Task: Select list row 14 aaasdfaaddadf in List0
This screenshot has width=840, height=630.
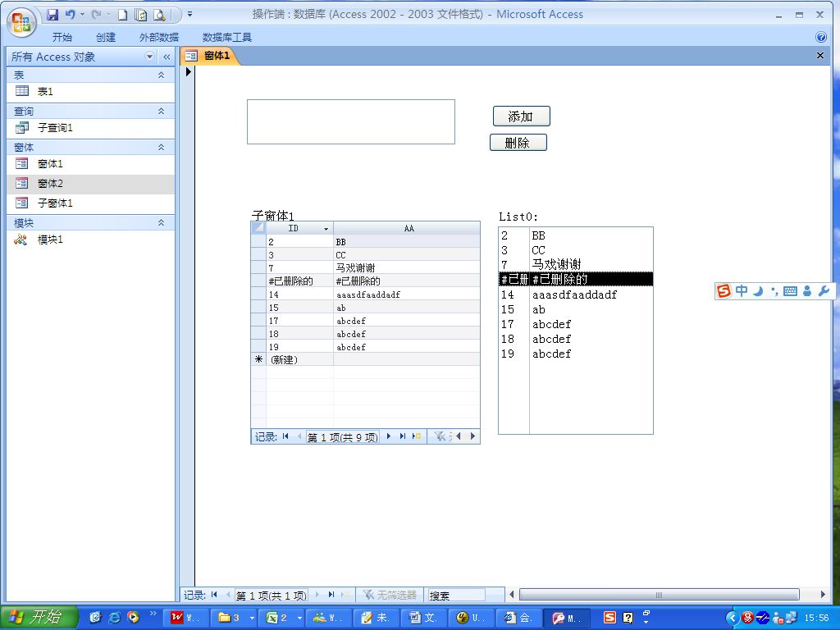Action: [x=575, y=294]
